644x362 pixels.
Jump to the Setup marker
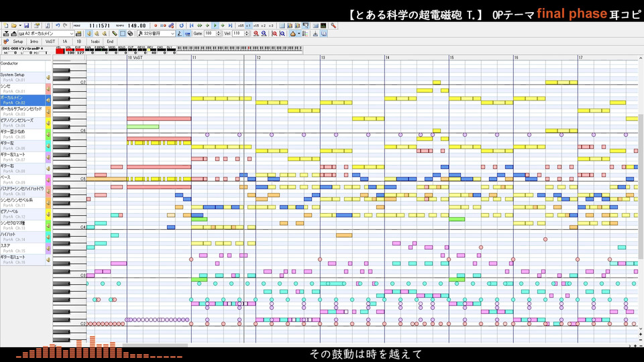(17, 42)
